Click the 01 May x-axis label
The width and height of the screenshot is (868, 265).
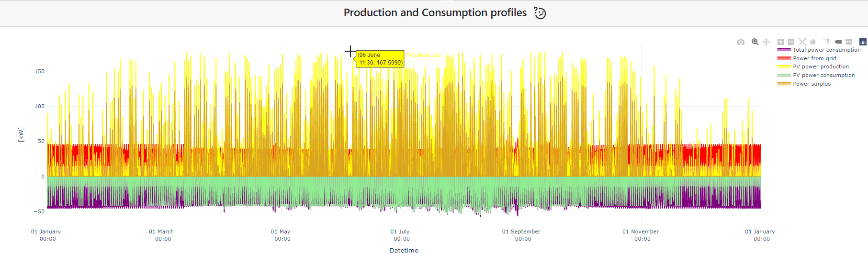(x=281, y=235)
